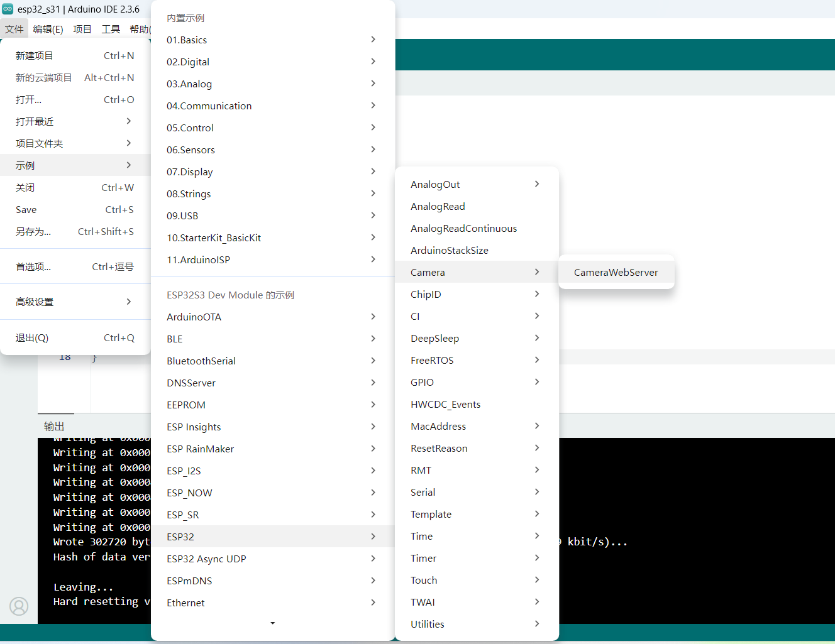Open ESPmDNS examples

click(273, 581)
